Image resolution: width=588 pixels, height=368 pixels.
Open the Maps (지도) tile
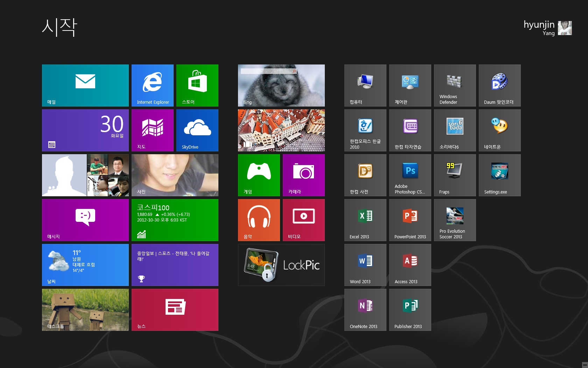[x=153, y=130]
